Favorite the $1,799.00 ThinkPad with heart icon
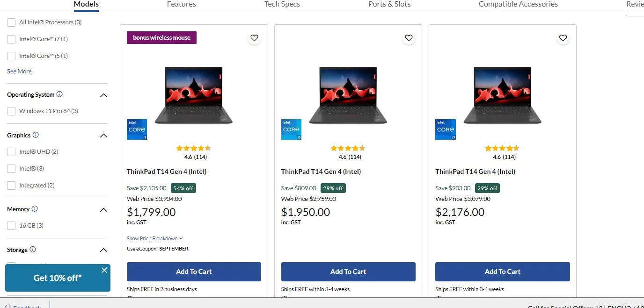The height and width of the screenshot is (308, 644). [x=254, y=38]
